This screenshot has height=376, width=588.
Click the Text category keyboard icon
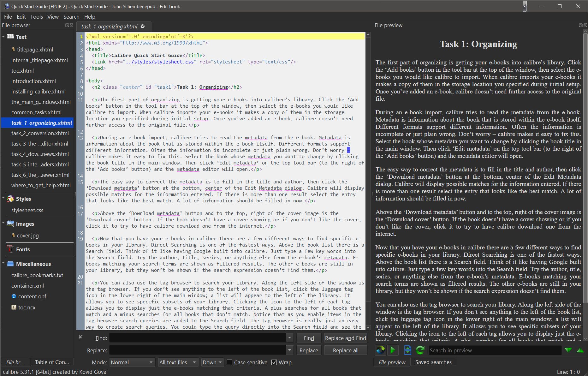pos(10,37)
